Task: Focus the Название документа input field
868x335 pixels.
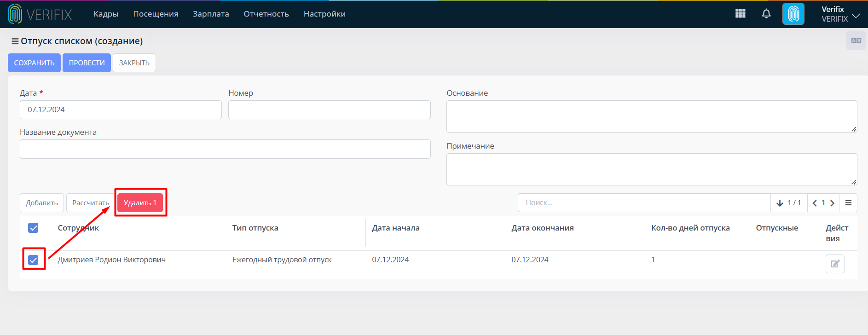Action: 225,149
